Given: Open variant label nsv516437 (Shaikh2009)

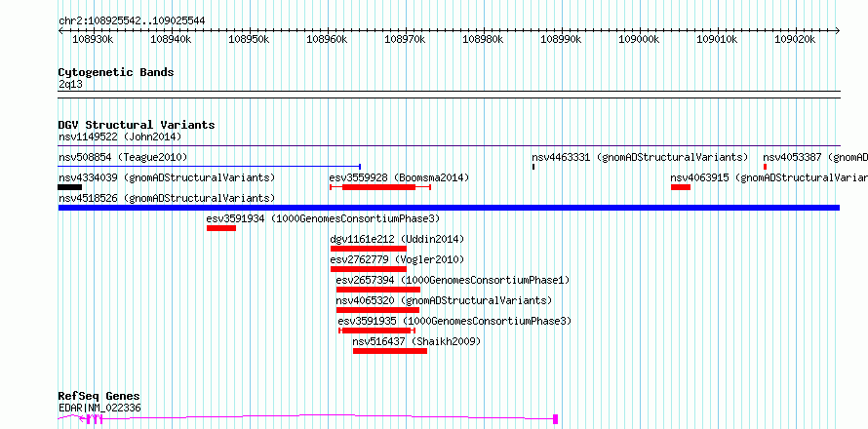Looking at the screenshot, I should tap(416, 341).
